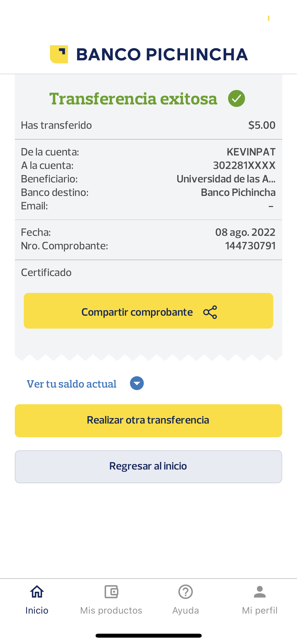Switch to the Ayuda tab label
Image resolution: width=297 pixels, height=644 pixels.
click(x=186, y=610)
